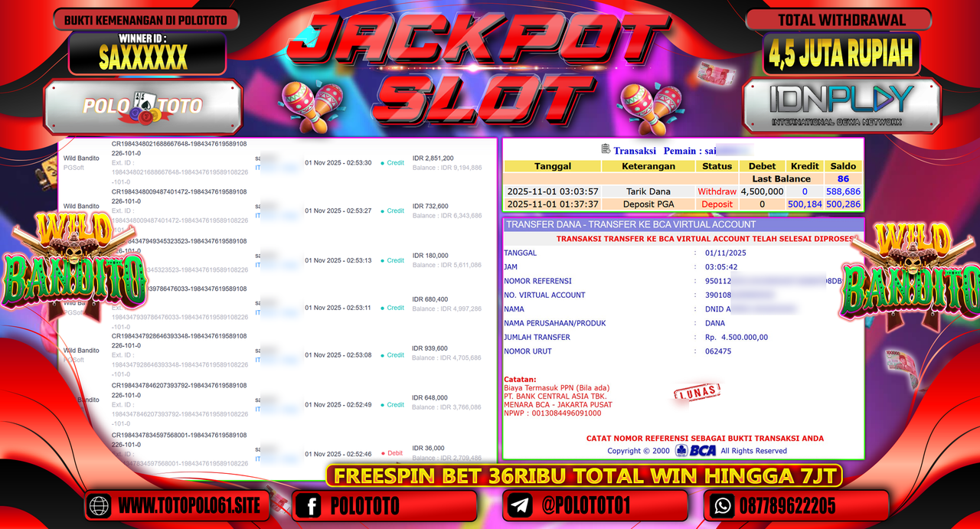Click the product name DANA
The width and height of the screenshot is (980, 529).
pos(714,323)
